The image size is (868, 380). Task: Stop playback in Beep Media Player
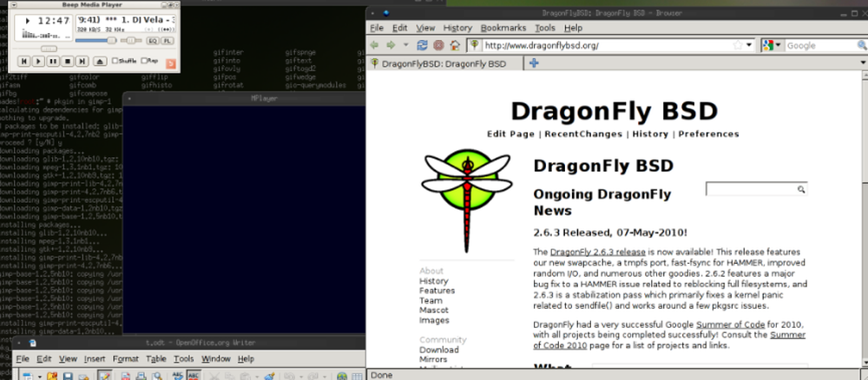68,62
